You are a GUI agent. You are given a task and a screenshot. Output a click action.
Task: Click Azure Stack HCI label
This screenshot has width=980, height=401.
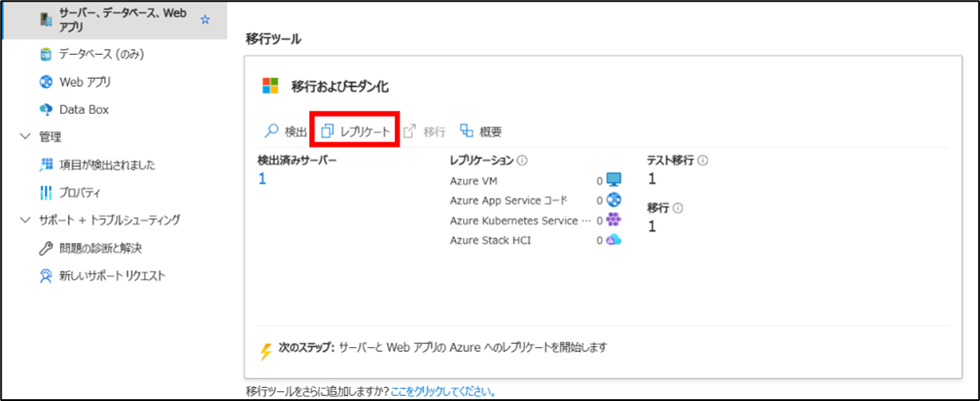(x=490, y=240)
